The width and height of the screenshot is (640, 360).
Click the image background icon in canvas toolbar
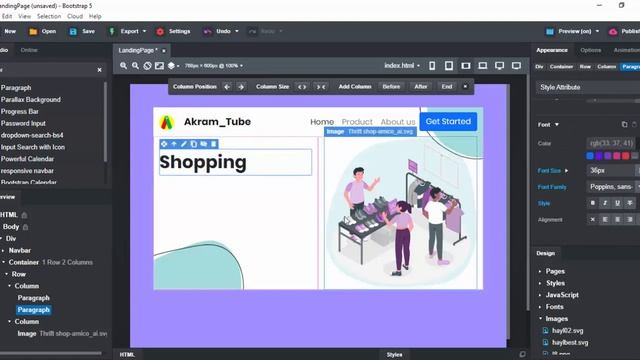point(159,66)
